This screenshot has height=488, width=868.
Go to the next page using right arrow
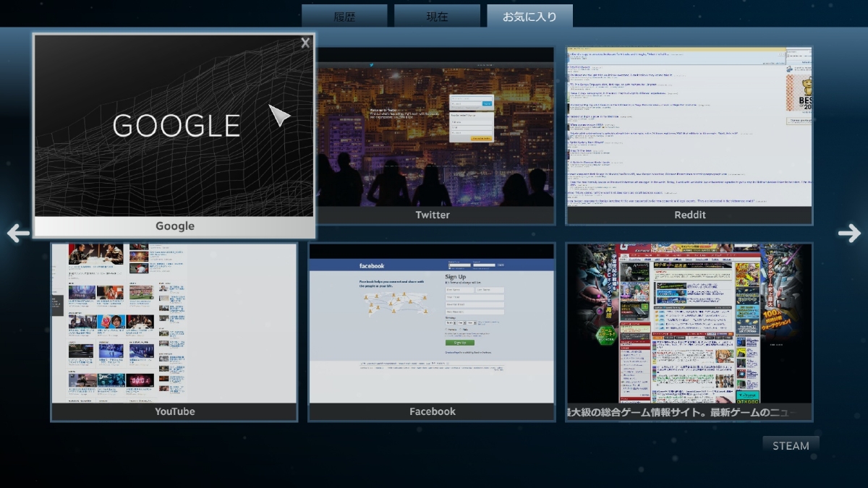849,233
